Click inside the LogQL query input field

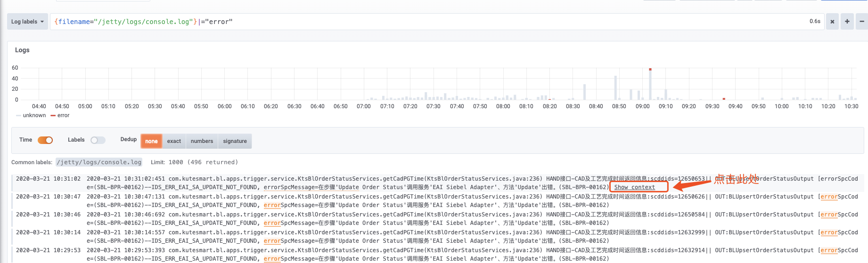(424, 22)
